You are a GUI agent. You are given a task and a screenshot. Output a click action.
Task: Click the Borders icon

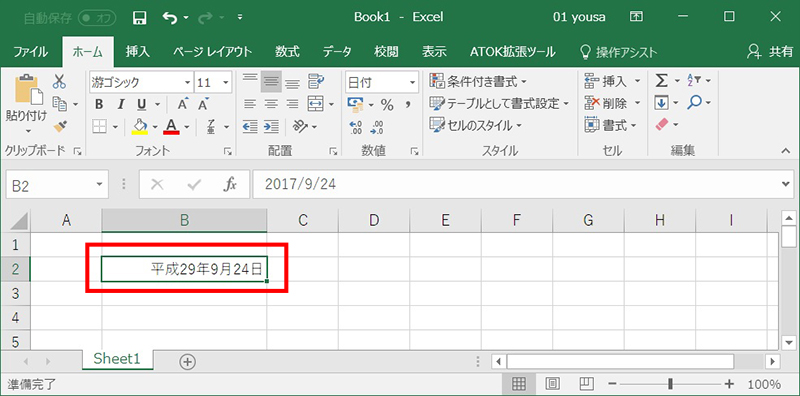point(99,126)
